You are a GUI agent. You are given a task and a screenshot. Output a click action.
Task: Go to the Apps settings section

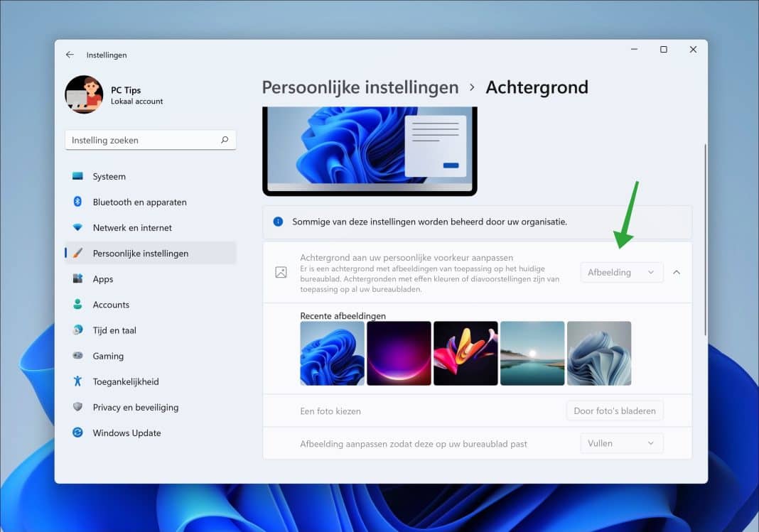[103, 279]
